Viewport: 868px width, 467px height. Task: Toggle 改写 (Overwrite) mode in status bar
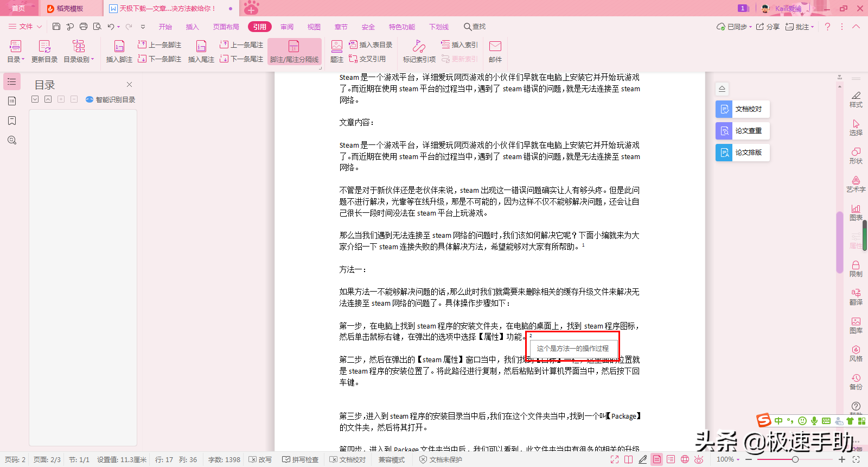coord(260,459)
